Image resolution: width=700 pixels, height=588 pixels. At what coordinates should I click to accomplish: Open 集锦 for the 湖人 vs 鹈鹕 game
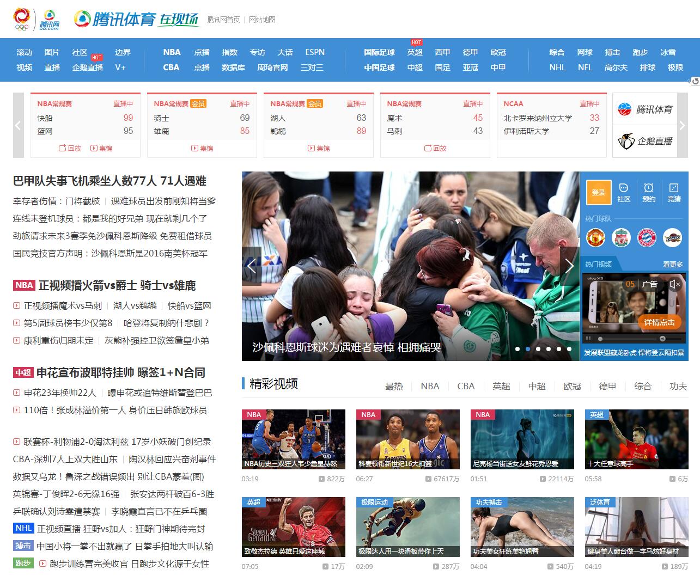click(319, 148)
